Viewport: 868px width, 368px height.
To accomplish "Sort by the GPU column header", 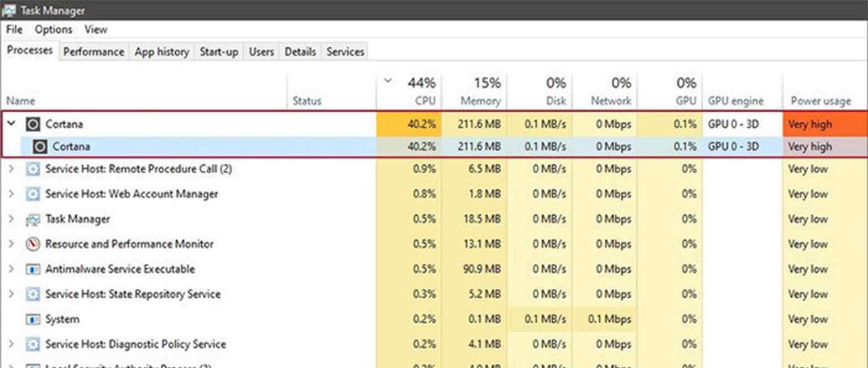I will click(686, 101).
